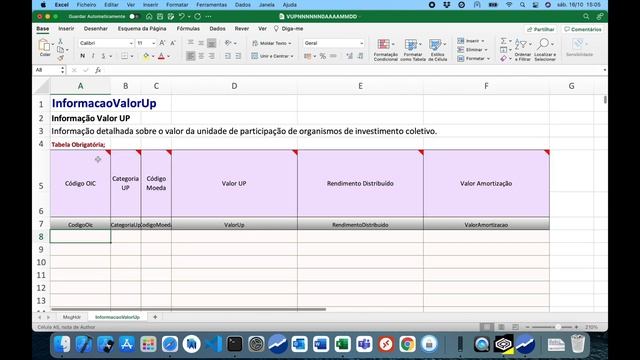Expand Unir e Centrar dropdown
This screenshot has height=360, width=640.
pos(292,56)
